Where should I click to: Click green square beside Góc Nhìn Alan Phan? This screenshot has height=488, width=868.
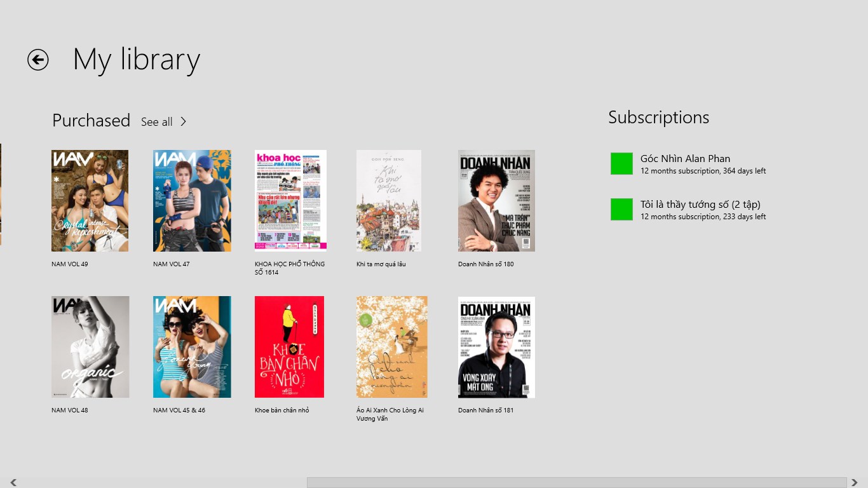click(x=621, y=164)
